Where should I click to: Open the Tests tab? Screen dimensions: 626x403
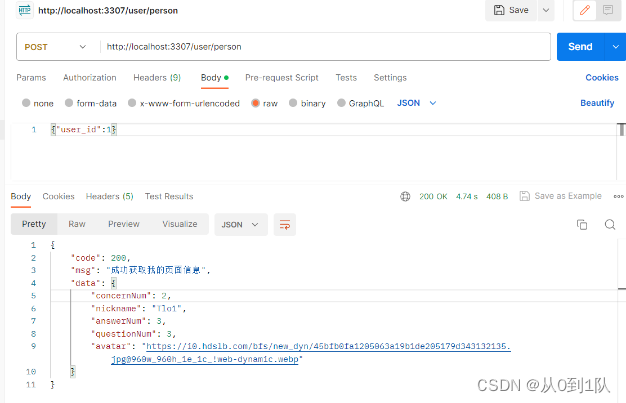coord(346,77)
